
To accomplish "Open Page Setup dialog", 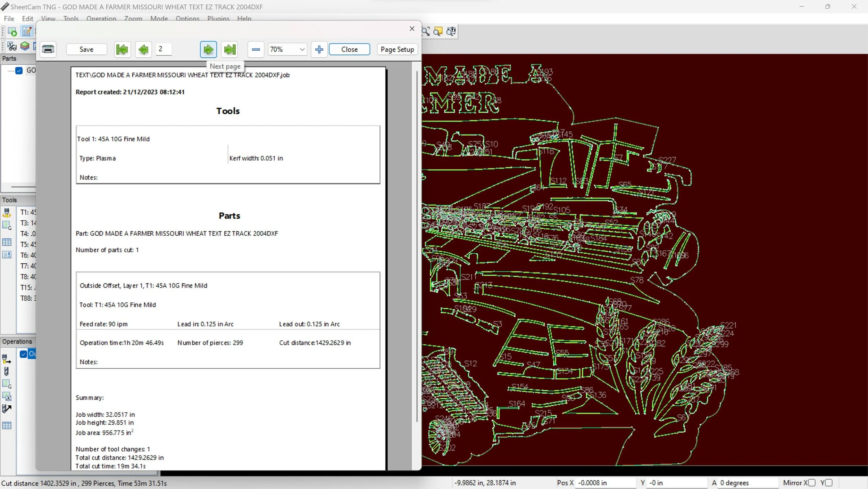I will pos(397,49).
